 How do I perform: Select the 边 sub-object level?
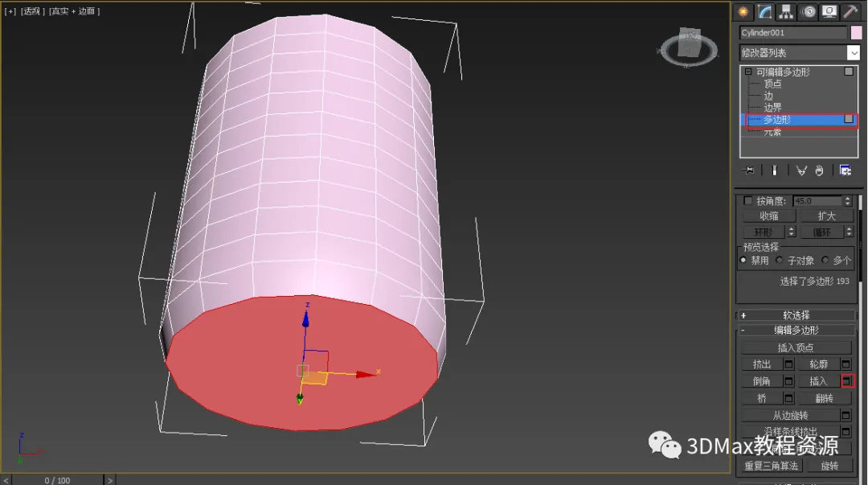tap(768, 96)
